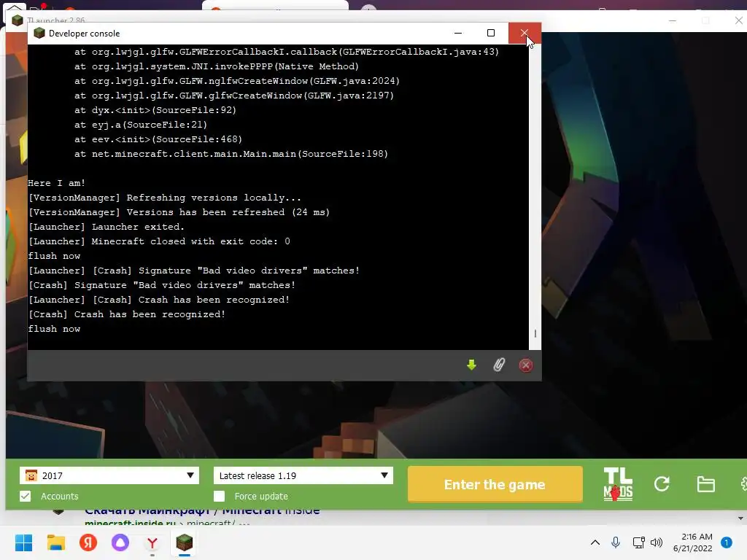Open the clock showing 2:16 AM

point(693,542)
